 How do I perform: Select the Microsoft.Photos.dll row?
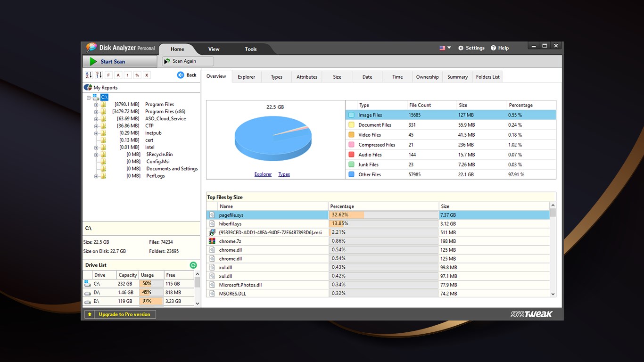(378, 285)
